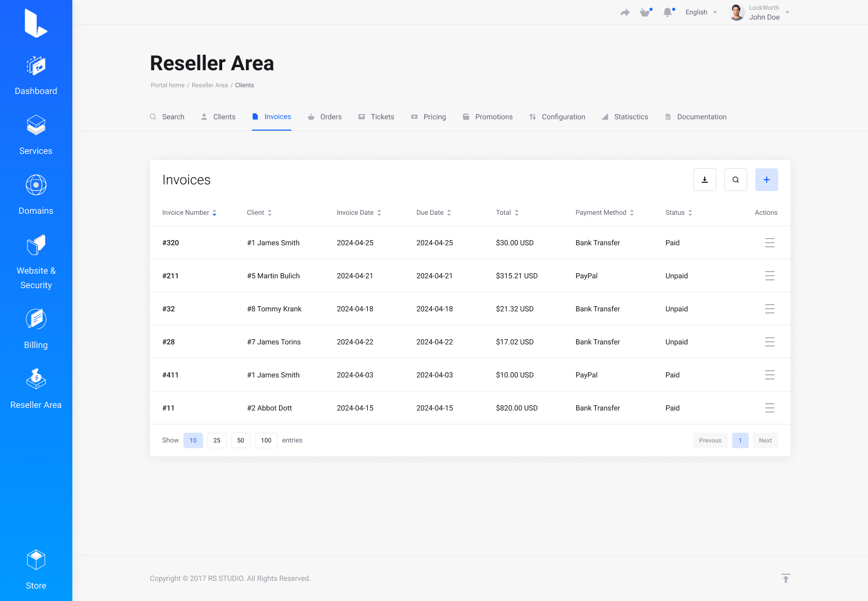The image size is (868, 601).
Task: Show 50 entries per page
Action: tap(241, 440)
